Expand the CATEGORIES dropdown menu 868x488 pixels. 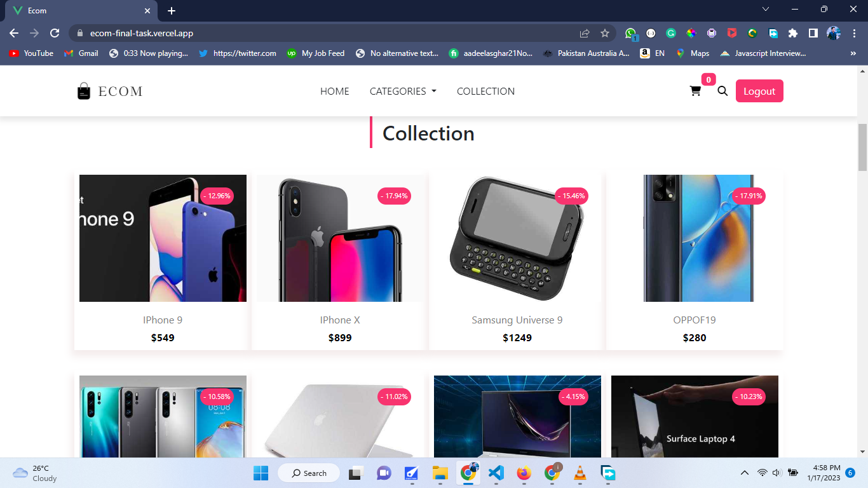(403, 91)
